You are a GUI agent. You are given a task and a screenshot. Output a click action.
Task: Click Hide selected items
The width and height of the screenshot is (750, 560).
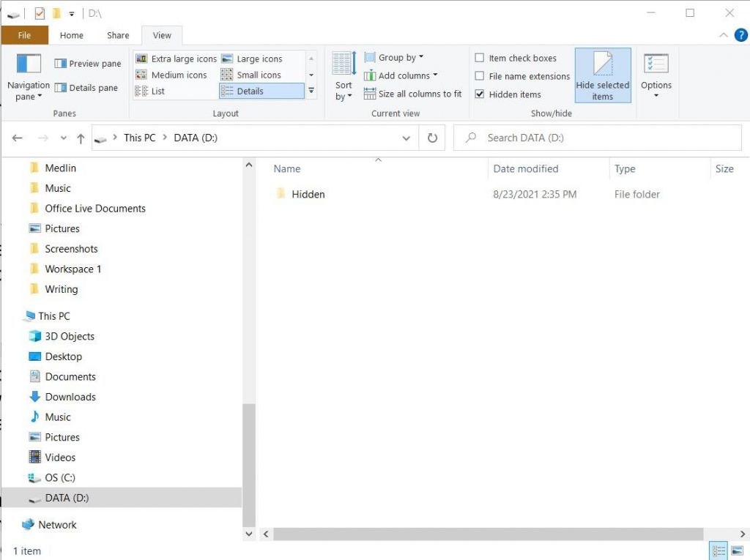pyautogui.click(x=602, y=75)
